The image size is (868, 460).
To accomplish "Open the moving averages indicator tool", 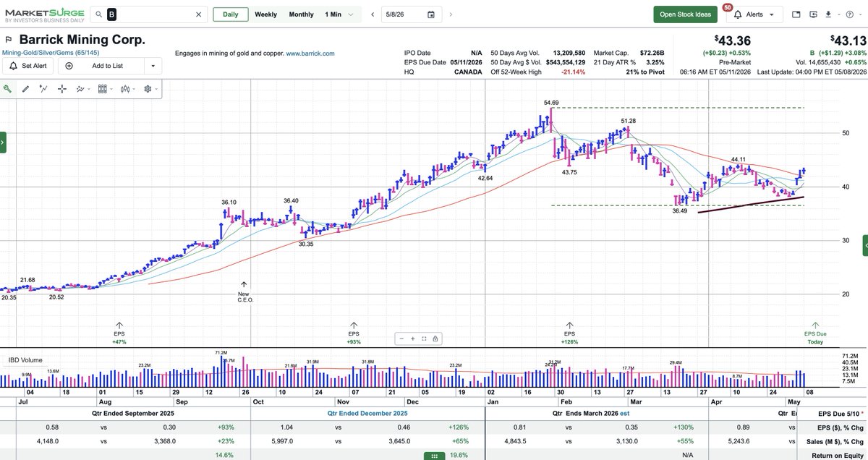I will tap(80, 89).
